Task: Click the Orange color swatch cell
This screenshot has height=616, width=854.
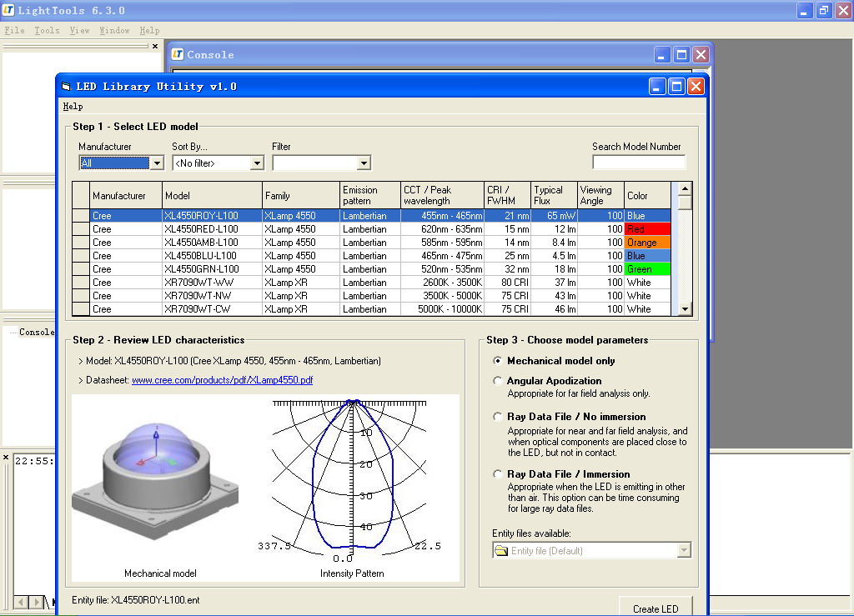Action: coord(647,243)
